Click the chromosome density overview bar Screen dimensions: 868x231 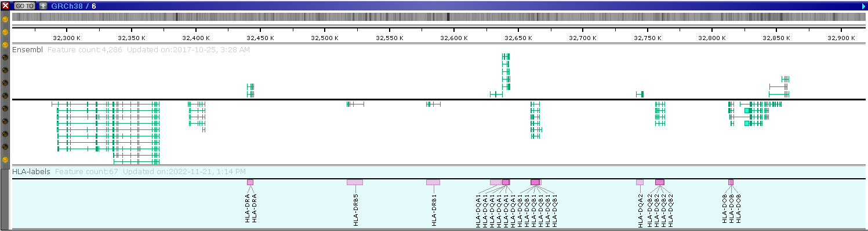(439, 17)
